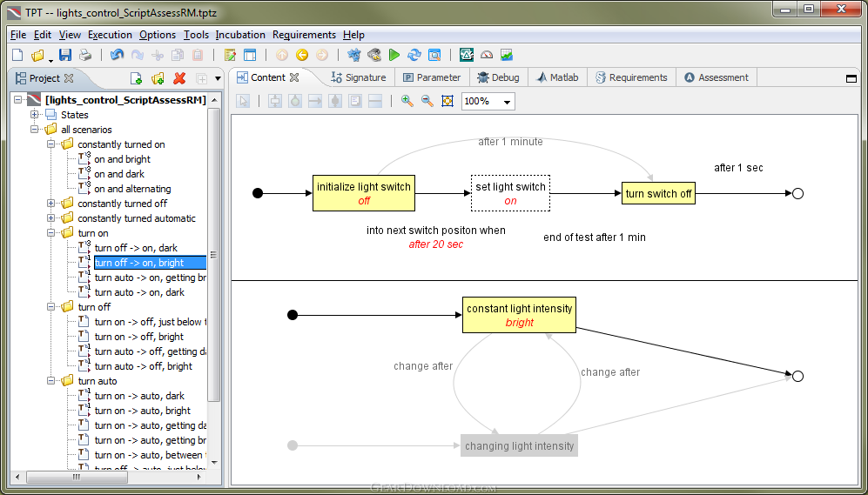Expand the constantly turned off folder
Viewport: 868px width, 495px height.
tap(51, 204)
